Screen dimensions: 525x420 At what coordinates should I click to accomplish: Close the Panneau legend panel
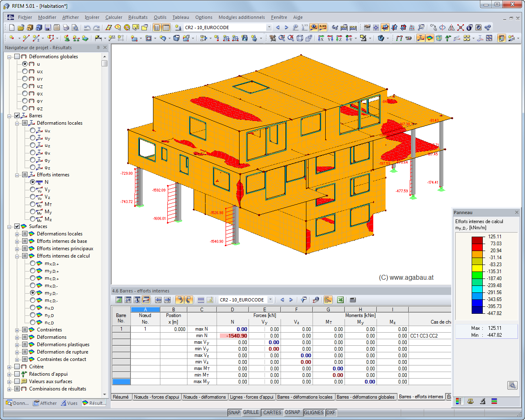click(517, 212)
